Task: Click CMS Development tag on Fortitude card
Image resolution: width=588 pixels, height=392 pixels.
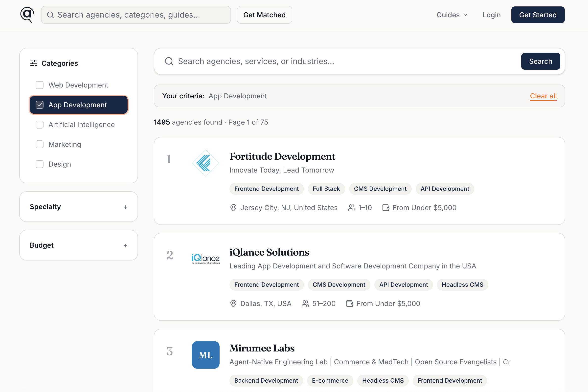Action: coord(380,189)
